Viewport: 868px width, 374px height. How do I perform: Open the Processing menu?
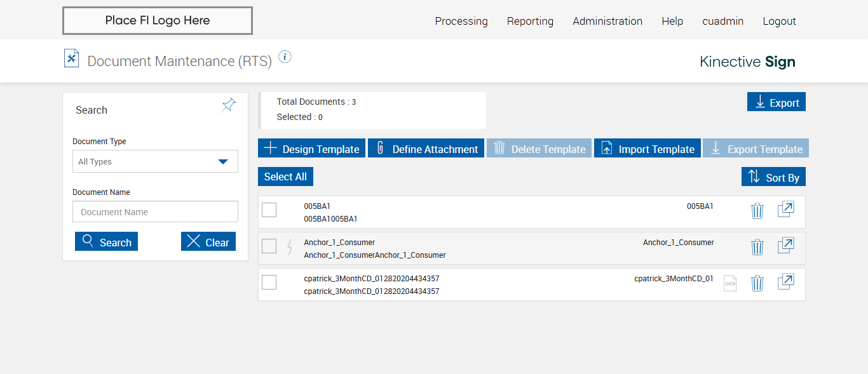tap(461, 21)
